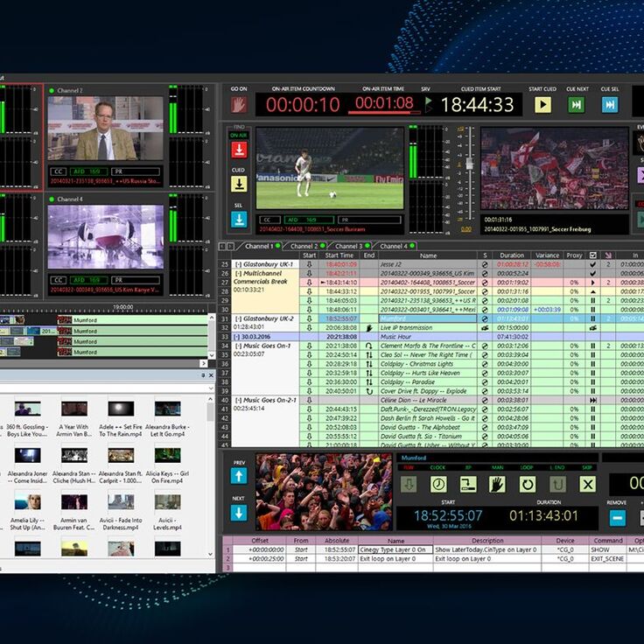Adjust the audio gain fader handle
This screenshot has width=644, height=644.
click(x=470, y=164)
